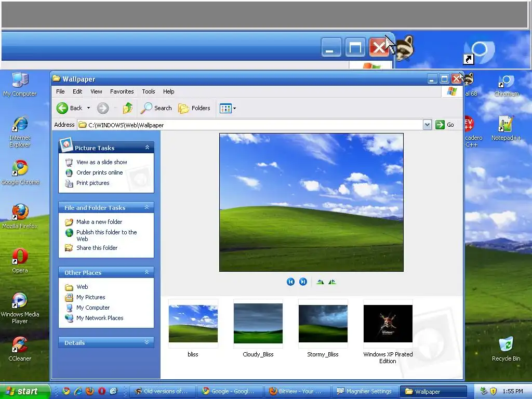The height and width of the screenshot is (399, 532).
Task: Click the Start button
Action: point(24,391)
